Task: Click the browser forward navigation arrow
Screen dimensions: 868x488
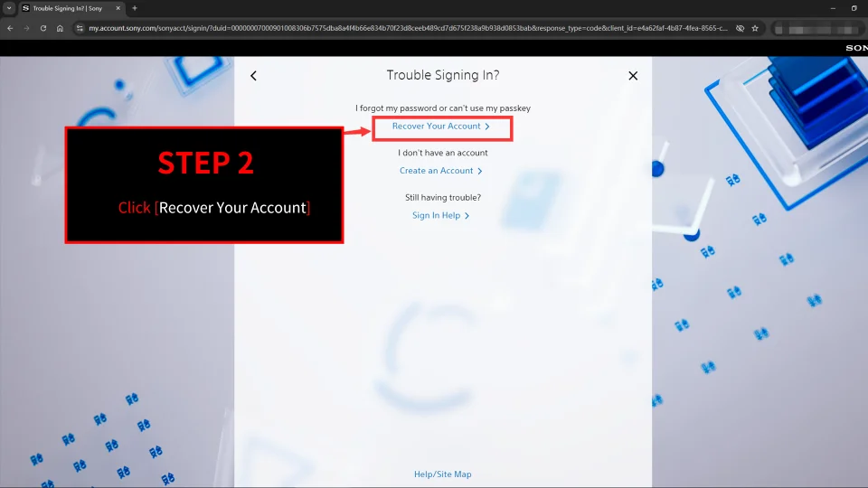Action: coord(26,28)
